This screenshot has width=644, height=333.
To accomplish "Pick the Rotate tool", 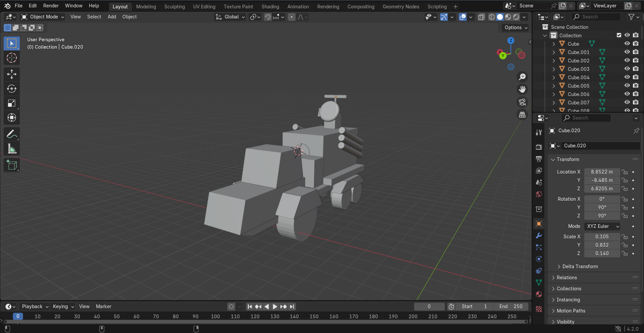I will (12, 89).
